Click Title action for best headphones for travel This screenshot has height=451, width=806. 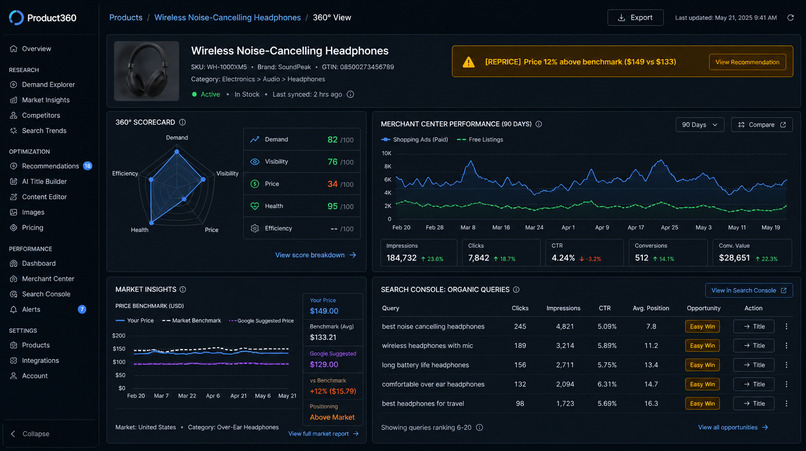(754, 404)
